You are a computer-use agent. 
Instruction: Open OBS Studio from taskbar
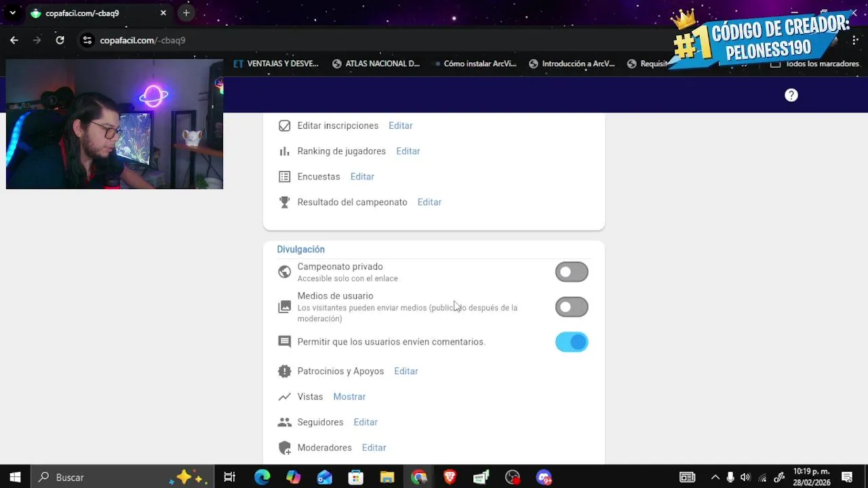[x=513, y=477]
